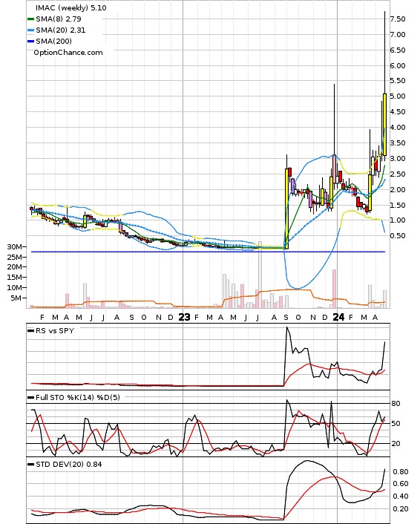Click the green SMA(8) legend swatch
This screenshot has height=524, width=420.
[30, 19]
